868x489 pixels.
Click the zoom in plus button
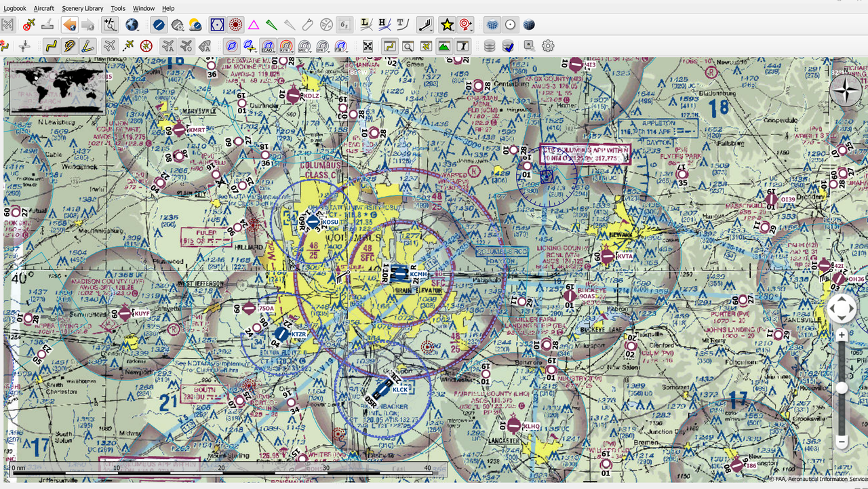[842, 335]
